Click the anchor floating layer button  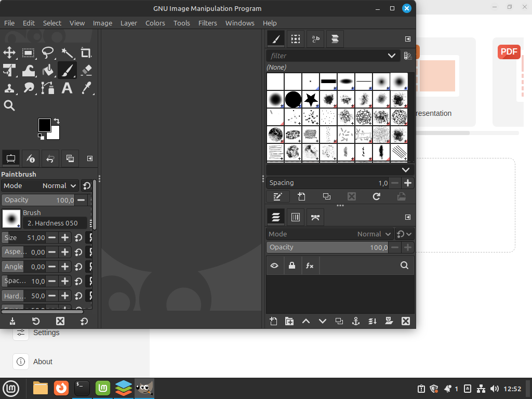point(355,321)
